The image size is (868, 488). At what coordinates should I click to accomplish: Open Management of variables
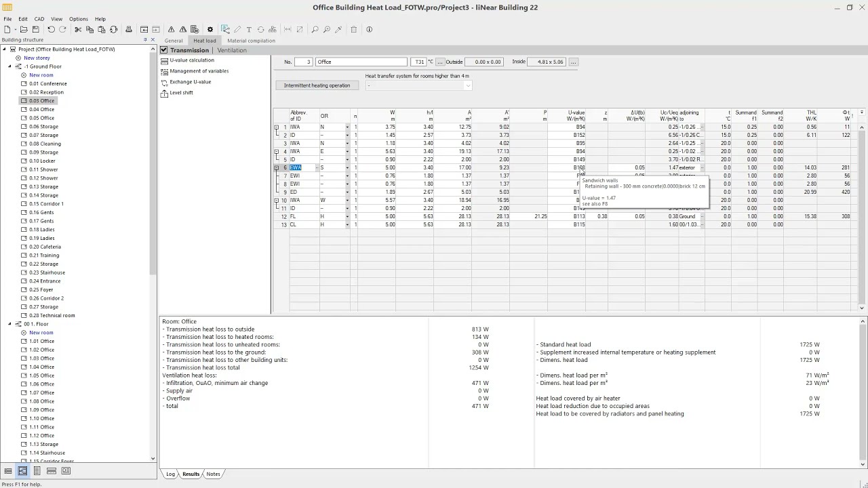coord(199,71)
